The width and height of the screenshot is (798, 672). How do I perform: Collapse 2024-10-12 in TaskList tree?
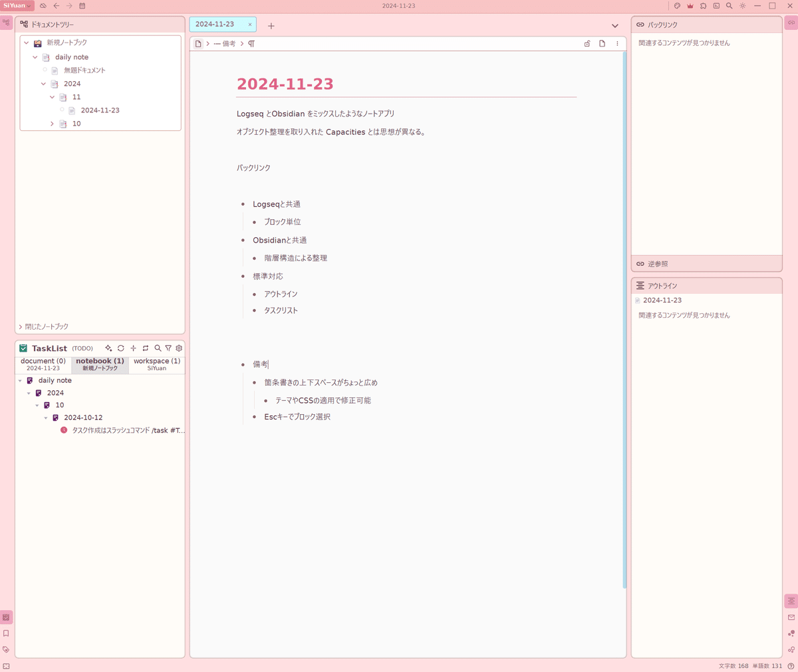coord(46,418)
